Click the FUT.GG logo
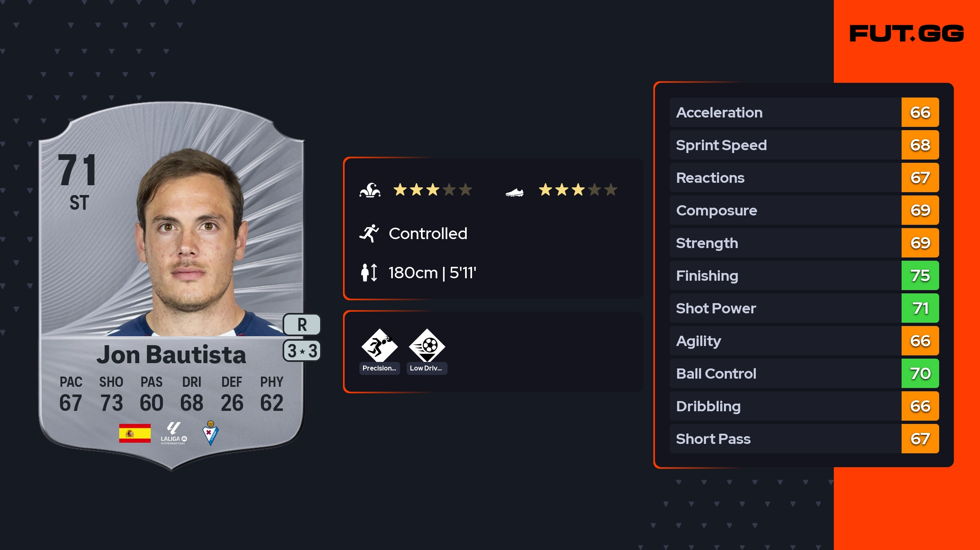The image size is (980, 550). tap(906, 33)
